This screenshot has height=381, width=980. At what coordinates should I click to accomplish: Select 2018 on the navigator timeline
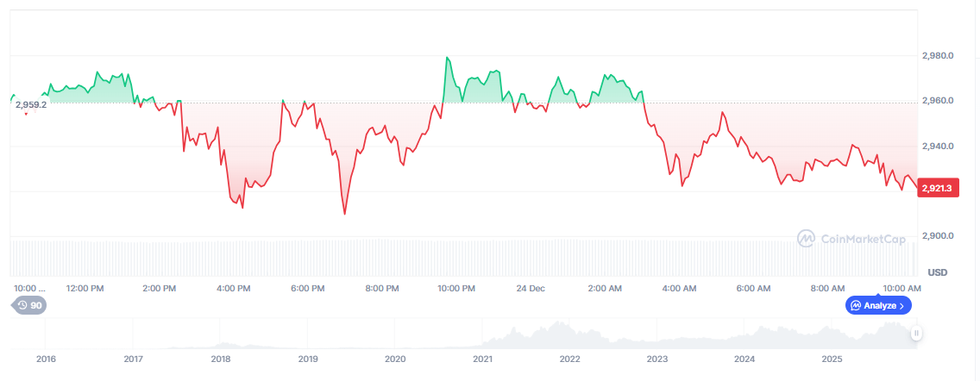[221, 358]
